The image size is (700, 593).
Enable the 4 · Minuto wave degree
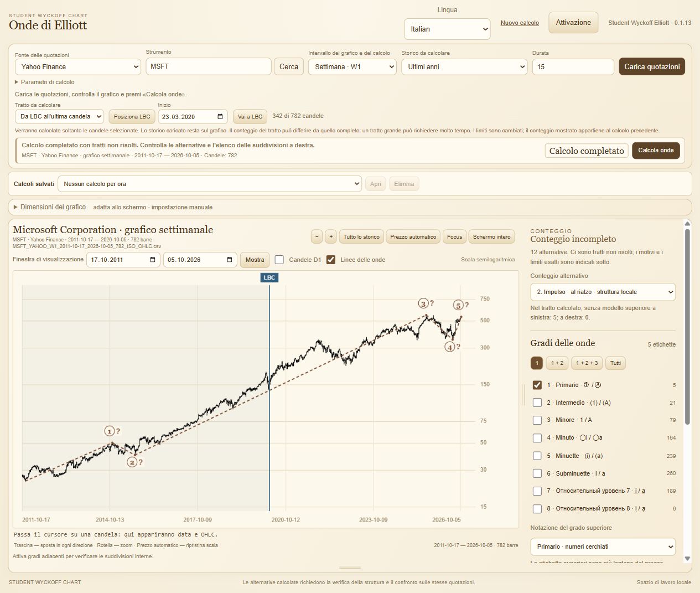537,438
